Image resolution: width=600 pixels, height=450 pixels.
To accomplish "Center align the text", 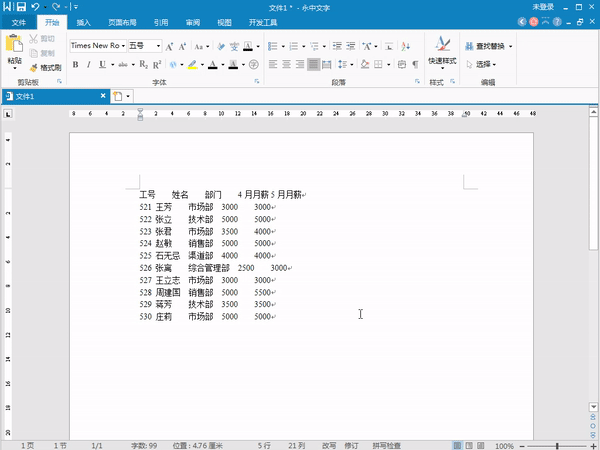I will point(286,64).
